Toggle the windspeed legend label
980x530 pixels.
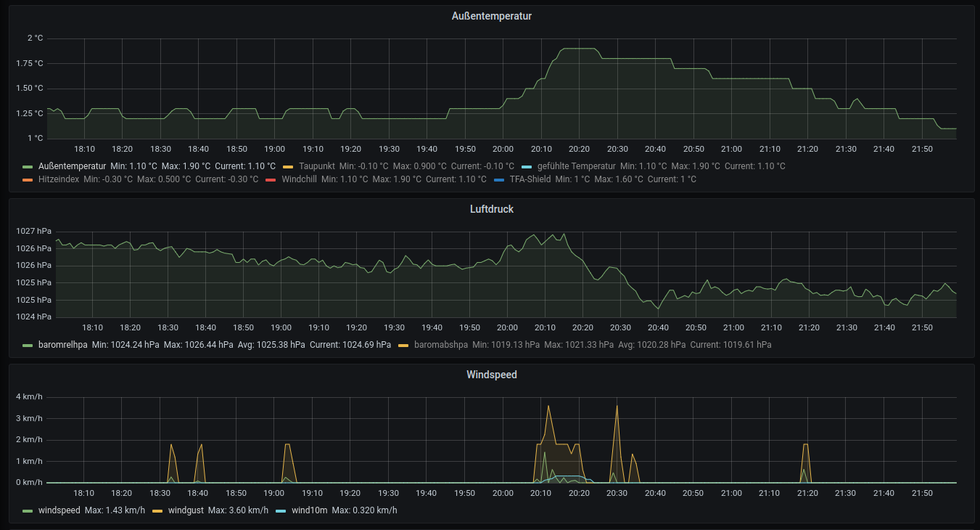[59, 510]
